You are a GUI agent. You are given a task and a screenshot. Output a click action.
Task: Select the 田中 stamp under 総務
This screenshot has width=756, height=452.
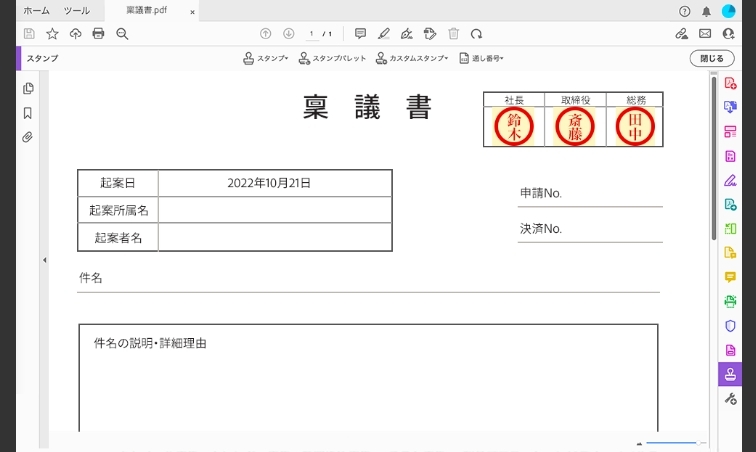coord(635,126)
